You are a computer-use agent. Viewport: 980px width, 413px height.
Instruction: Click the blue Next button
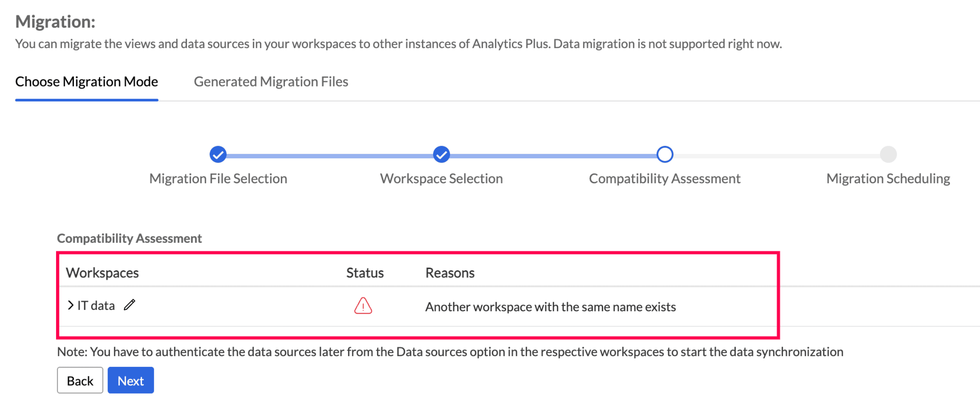click(x=130, y=380)
